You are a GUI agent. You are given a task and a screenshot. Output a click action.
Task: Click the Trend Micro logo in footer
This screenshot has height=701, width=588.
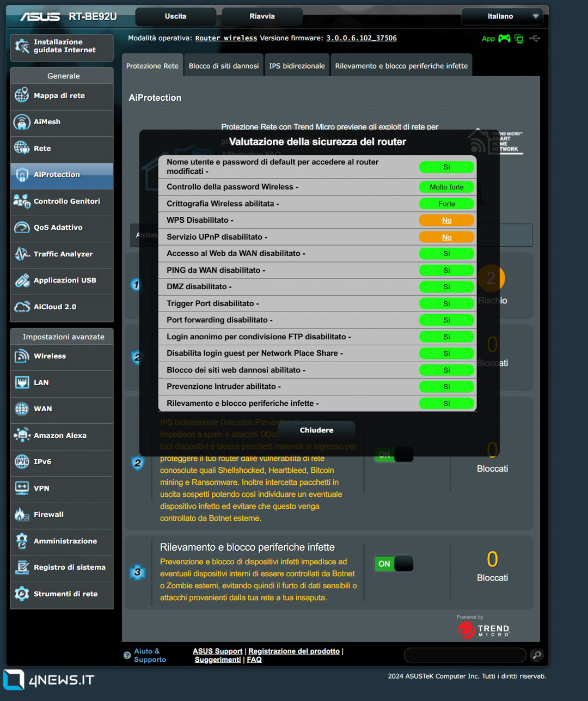[x=483, y=630]
